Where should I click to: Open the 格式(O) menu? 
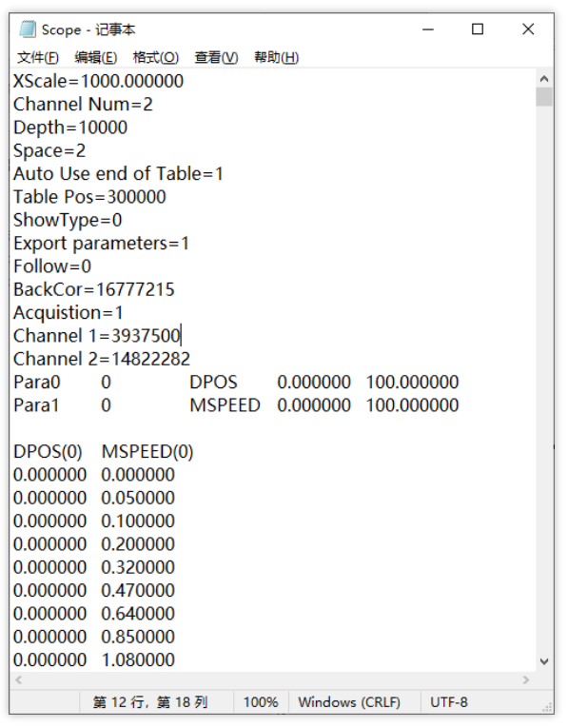155,57
